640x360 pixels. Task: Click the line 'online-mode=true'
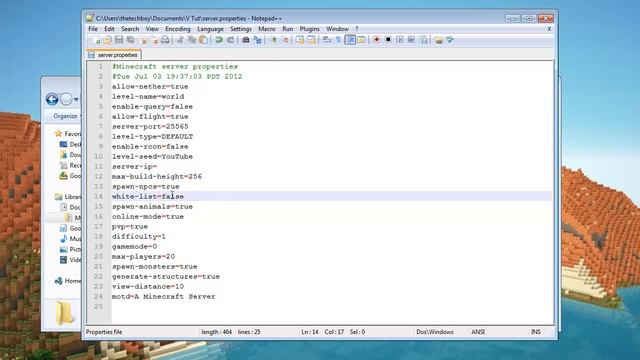click(148, 216)
